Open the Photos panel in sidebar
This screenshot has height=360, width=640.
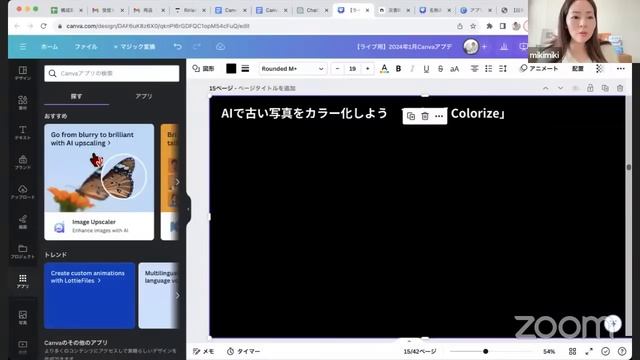tap(23, 317)
